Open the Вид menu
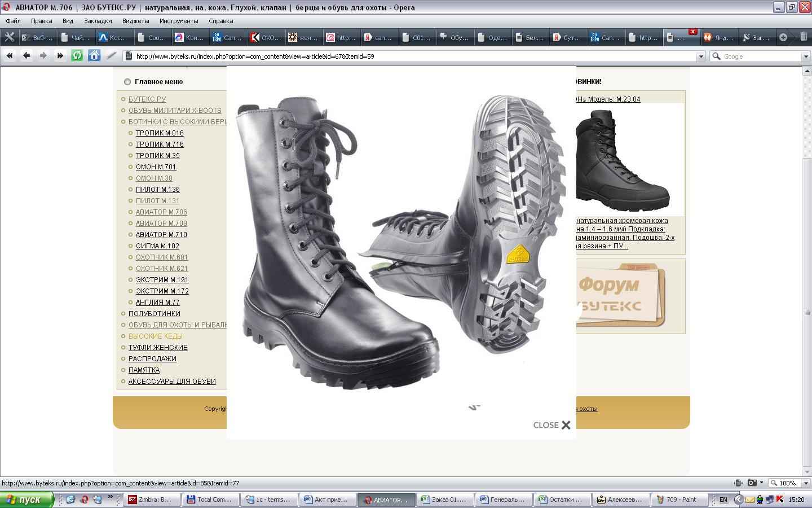 pos(68,21)
